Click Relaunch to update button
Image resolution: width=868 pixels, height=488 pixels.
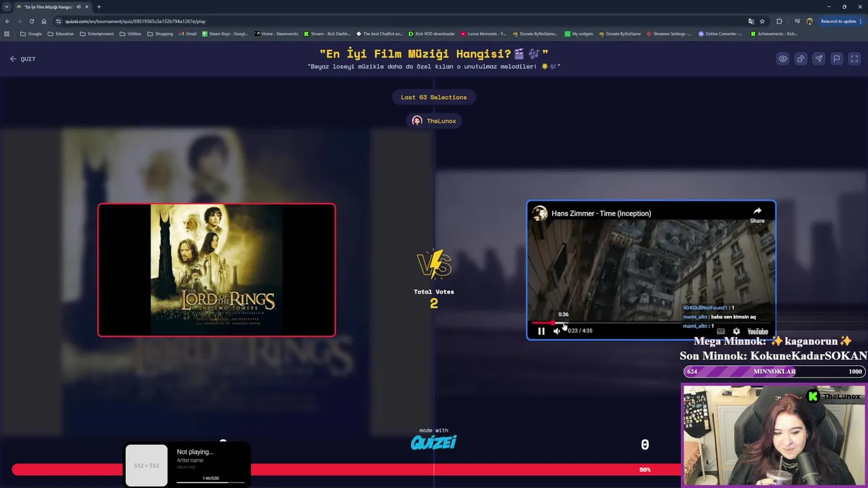pos(838,21)
